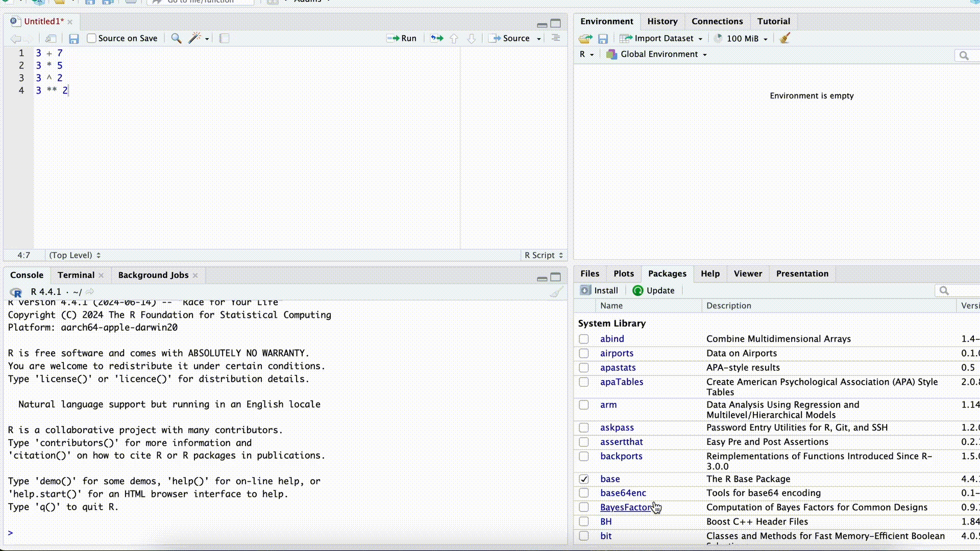Expand the Global Environment dropdown

click(658, 55)
